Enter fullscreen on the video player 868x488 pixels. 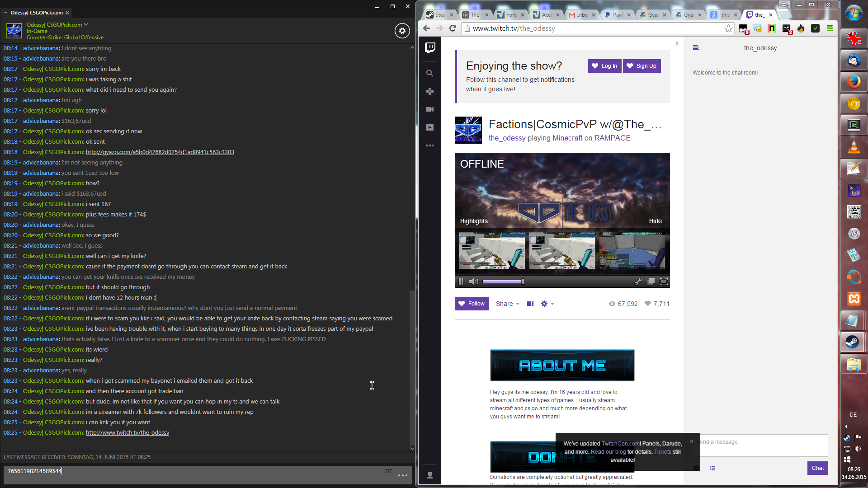[663, 282]
